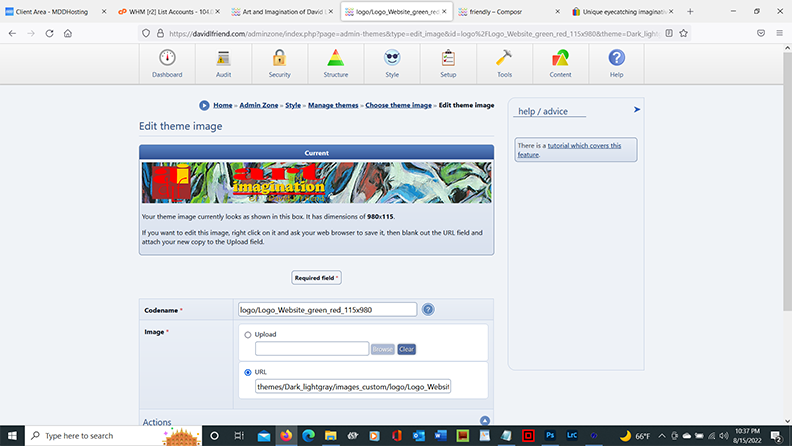The width and height of the screenshot is (792, 446).
Task: Select the Structure pyramid icon
Action: coord(336,61)
